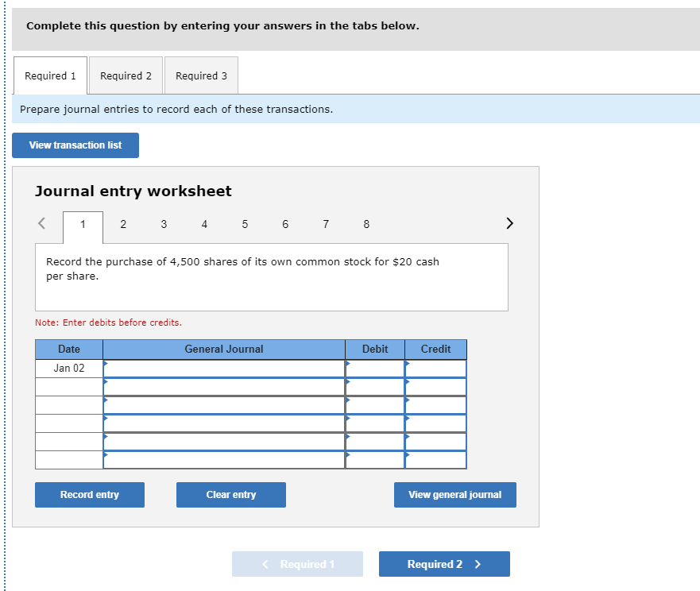Click Clear entry to reset the journal

click(x=230, y=494)
